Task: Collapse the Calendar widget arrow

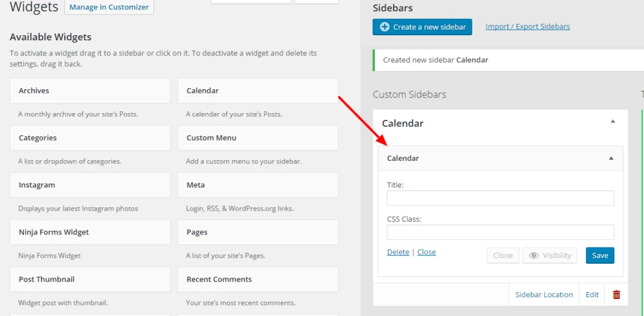Action: (x=611, y=158)
